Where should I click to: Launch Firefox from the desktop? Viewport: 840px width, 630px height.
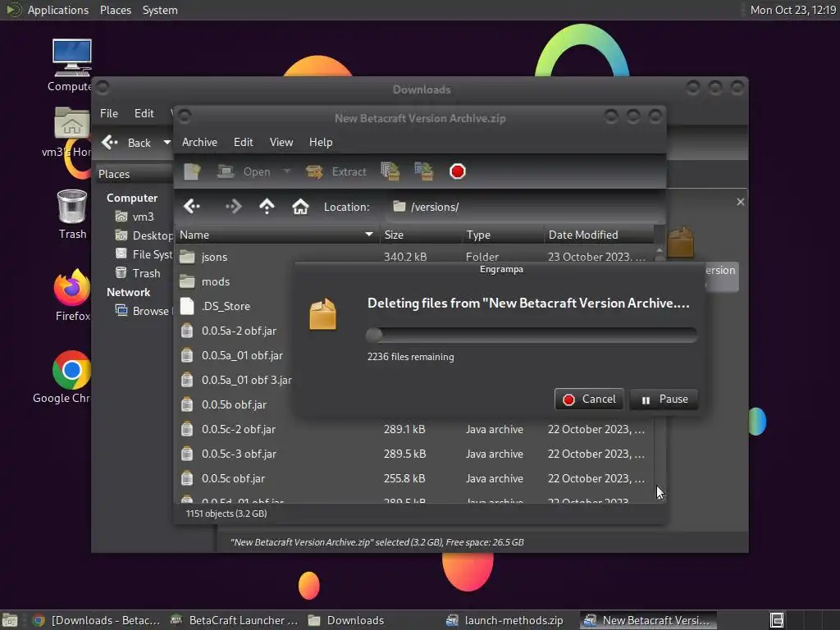(72, 295)
